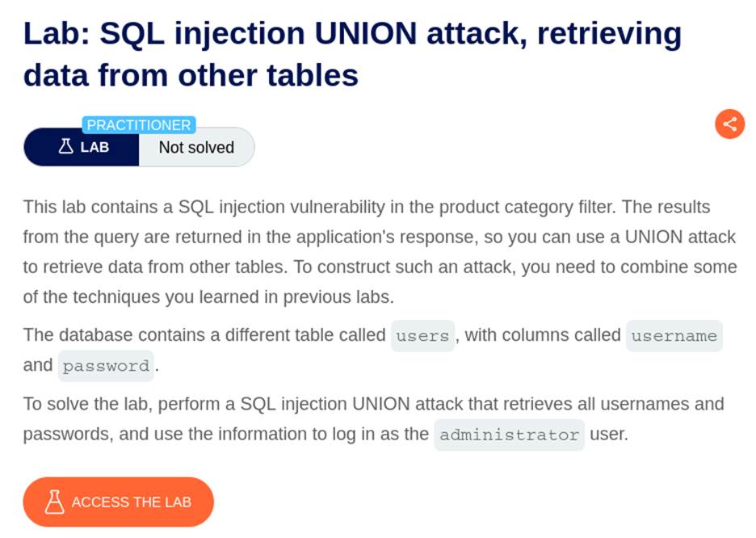Image resolution: width=756 pixels, height=538 pixels.
Task: Click the 'password' code snippet
Action: click(106, 366)
